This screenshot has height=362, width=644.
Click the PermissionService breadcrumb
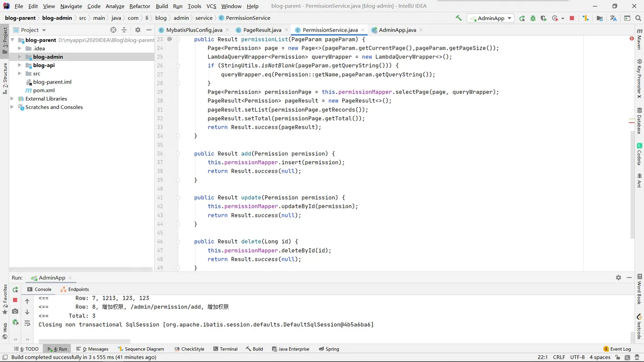click(x=244, y=18)
